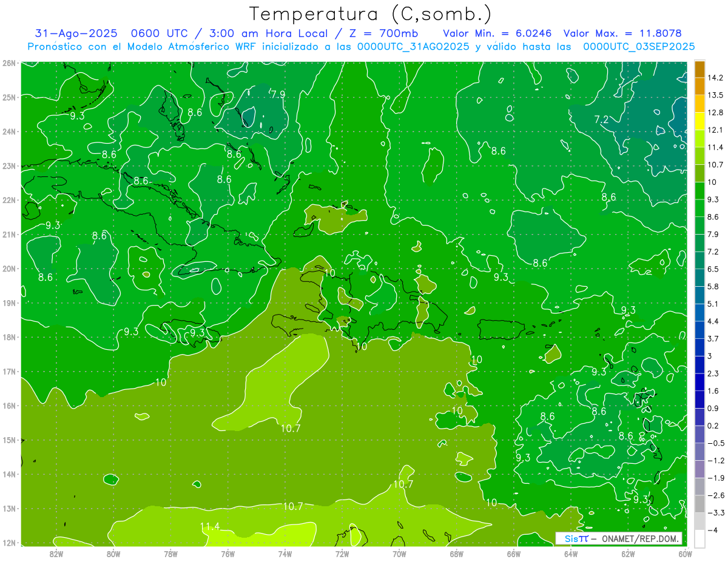This screenshot has height=562, width=728.
Task: Click the 26N latitude axis label
Action: click(8, 63)
